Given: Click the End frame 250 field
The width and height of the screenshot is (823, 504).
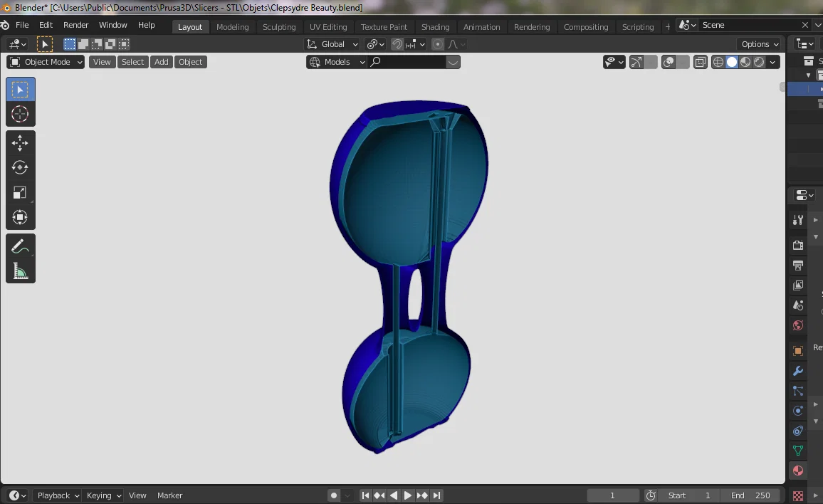Looking at the screenshot, I should (x=750, y=495).
